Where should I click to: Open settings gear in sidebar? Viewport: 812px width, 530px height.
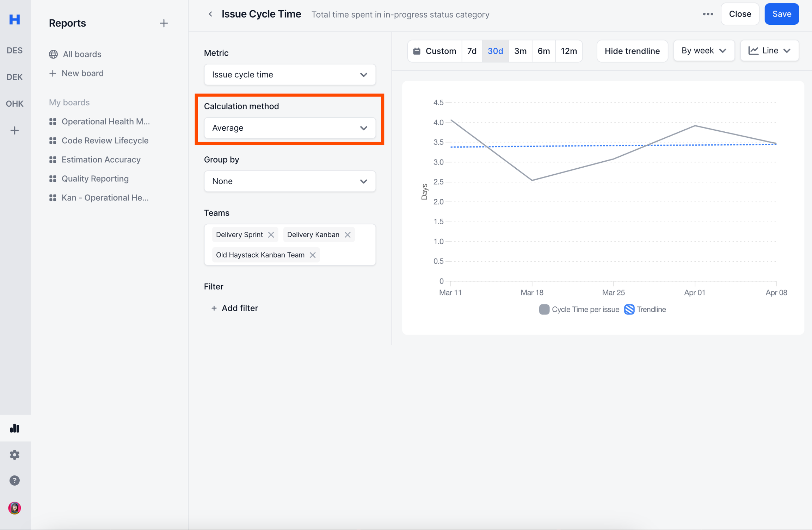pos(14,455)
